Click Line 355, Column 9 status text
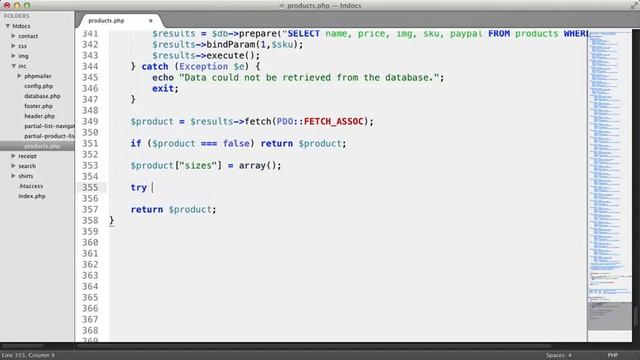Image resolution: width=640 pixels, height=360 pixels. tap(28, 355)
